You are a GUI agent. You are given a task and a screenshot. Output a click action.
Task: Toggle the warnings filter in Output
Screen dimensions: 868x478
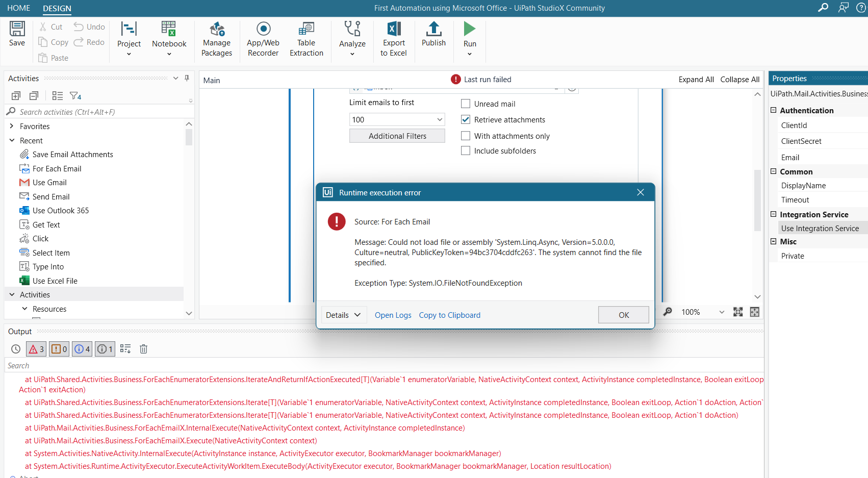coord(59,349)
